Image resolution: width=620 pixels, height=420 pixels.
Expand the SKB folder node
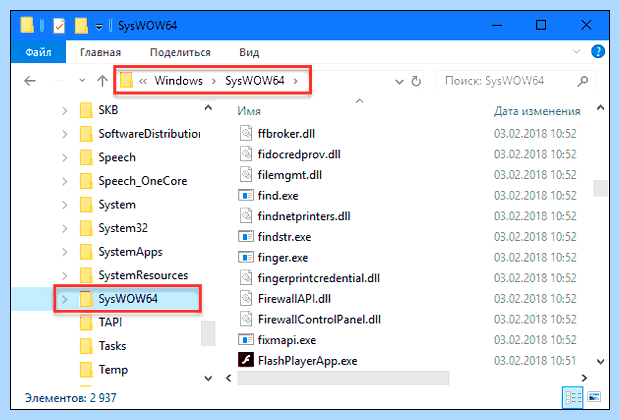coord(65,110)
